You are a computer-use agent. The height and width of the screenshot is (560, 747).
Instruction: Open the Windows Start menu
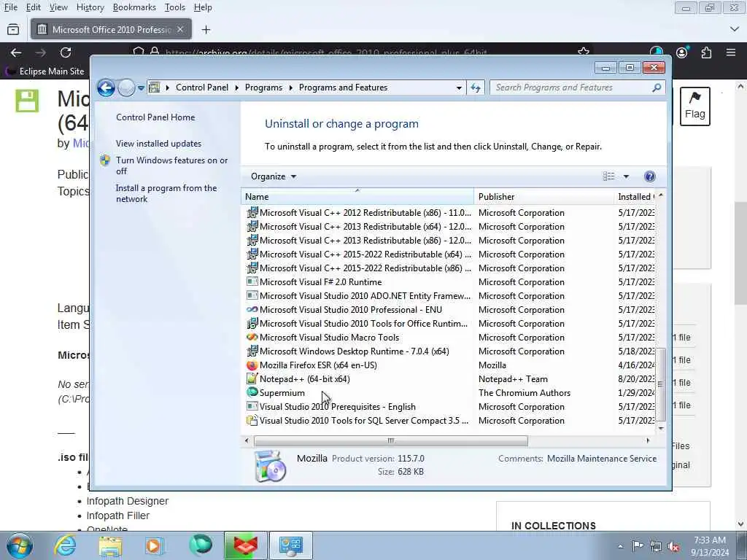[19, 546]
